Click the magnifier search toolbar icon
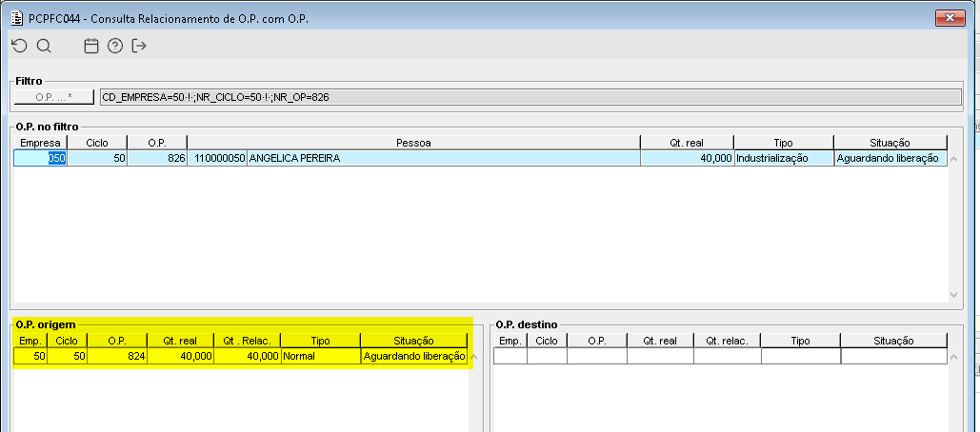 pos(43,46)
